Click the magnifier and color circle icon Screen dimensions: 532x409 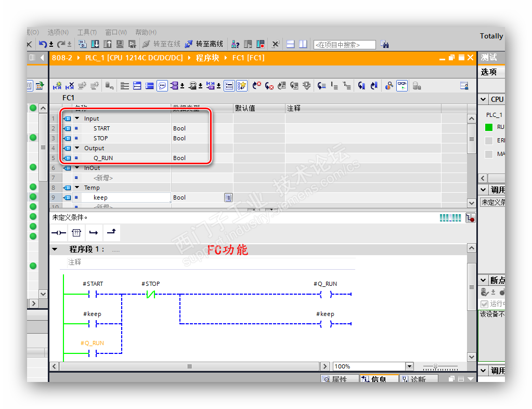click(389, 86)
